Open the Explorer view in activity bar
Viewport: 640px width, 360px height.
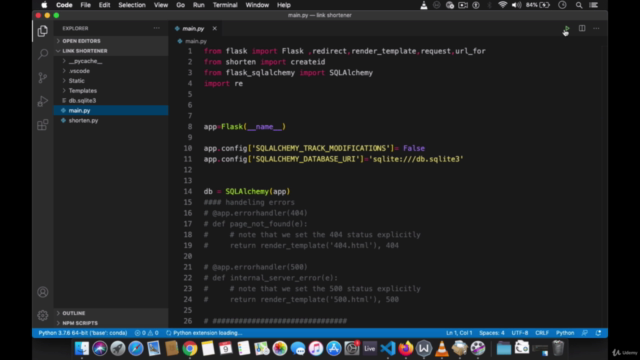[x=42, y=31]
